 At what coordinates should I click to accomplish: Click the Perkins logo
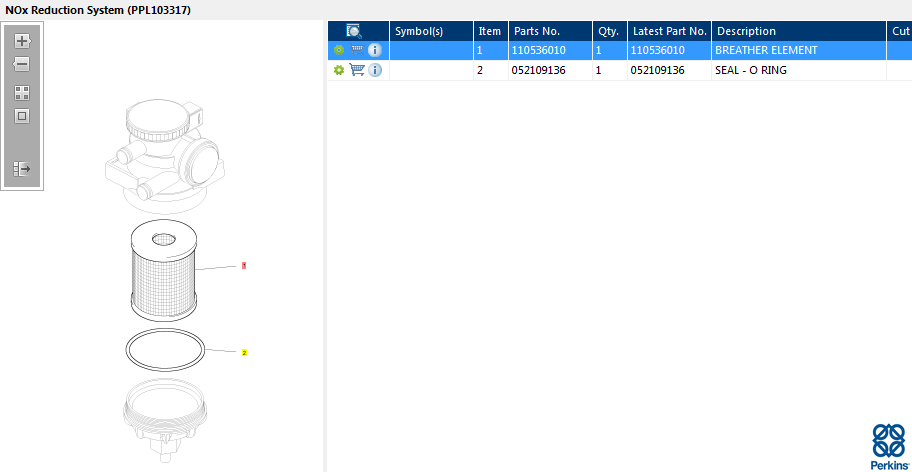pos(890,446)
